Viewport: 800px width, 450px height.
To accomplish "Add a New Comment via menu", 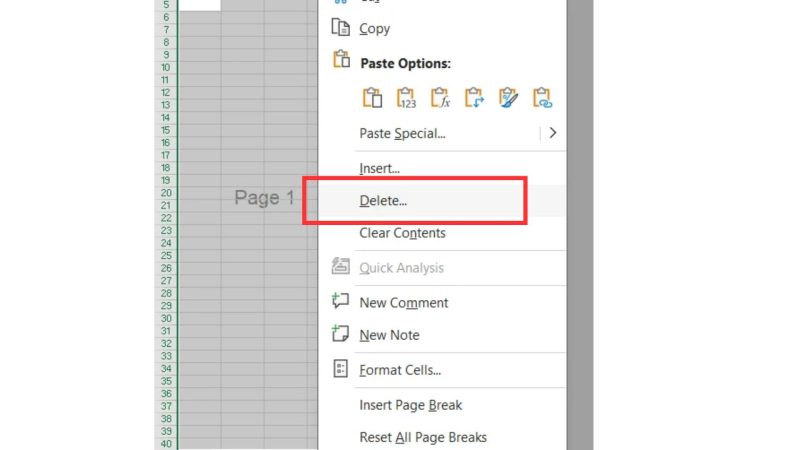I will click(404, 303).
